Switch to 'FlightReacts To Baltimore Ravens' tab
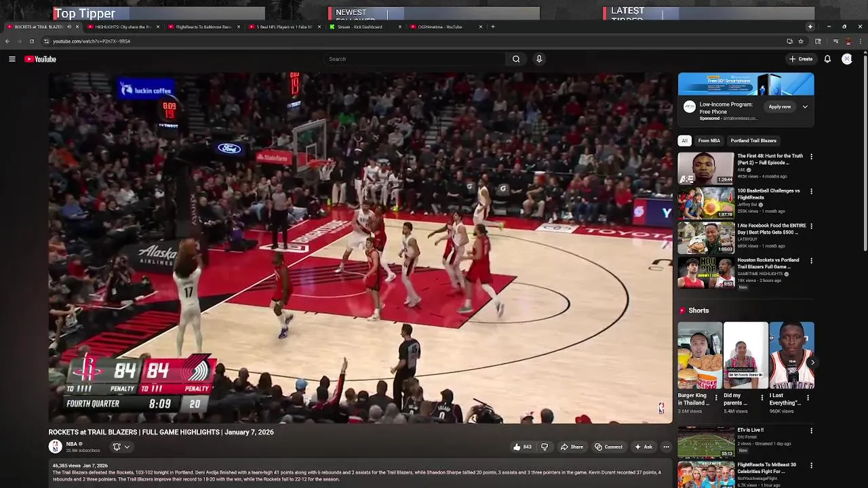Viewport: 868px width, 488px height. pos(203,27)
